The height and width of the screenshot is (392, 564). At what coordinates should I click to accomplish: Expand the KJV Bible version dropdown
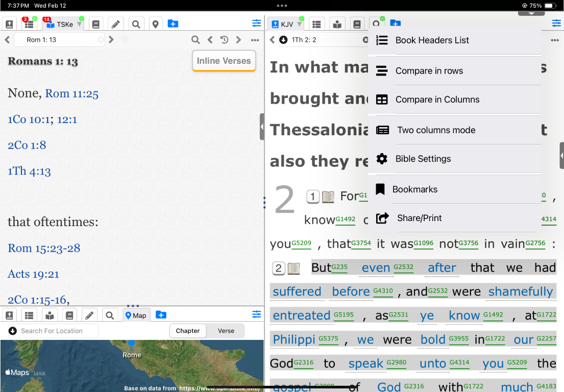pos(300,24)
